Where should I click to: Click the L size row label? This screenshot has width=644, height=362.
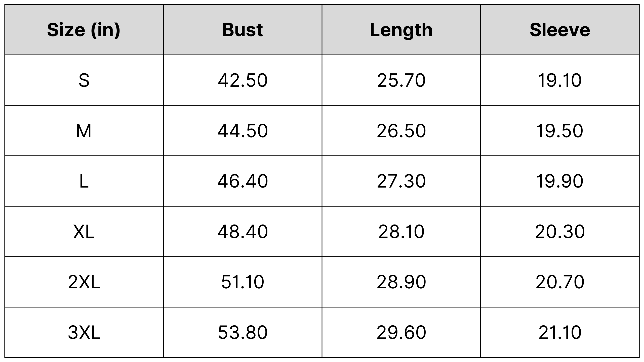pos(84,181)
